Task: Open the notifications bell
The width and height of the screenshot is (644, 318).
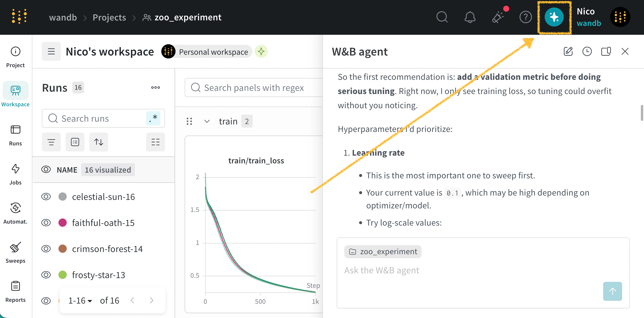Action: point(470,17)
